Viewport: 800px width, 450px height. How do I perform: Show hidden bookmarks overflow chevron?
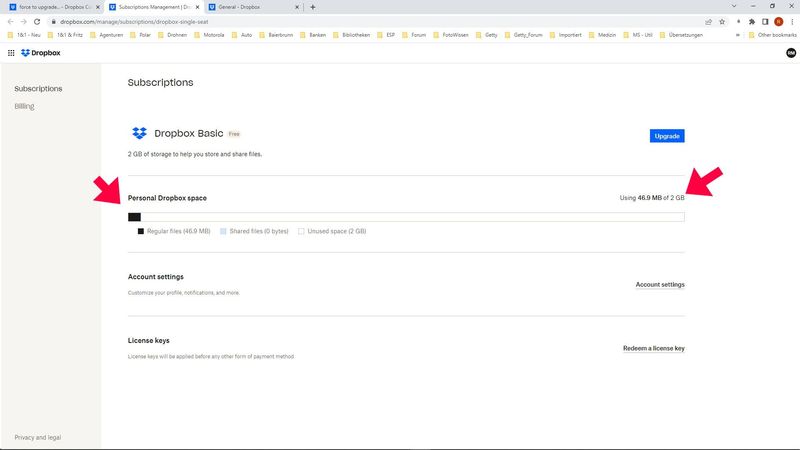pos(737,35)
